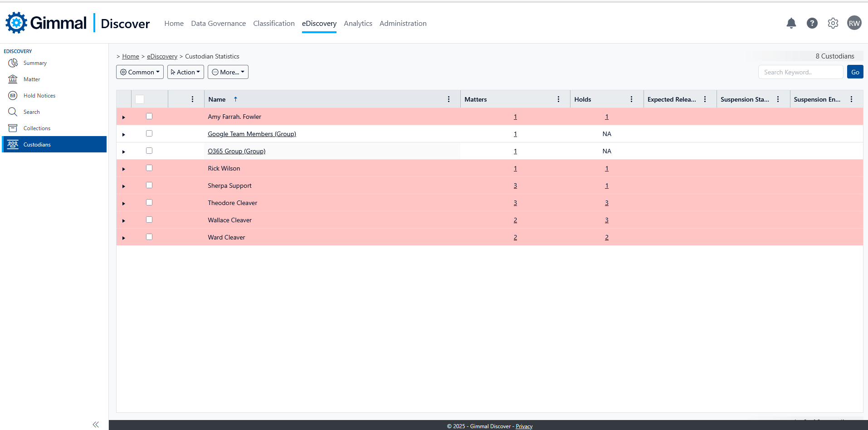Open the Action dropdown menu
The image size is (868, 430).
pos(185,72)
